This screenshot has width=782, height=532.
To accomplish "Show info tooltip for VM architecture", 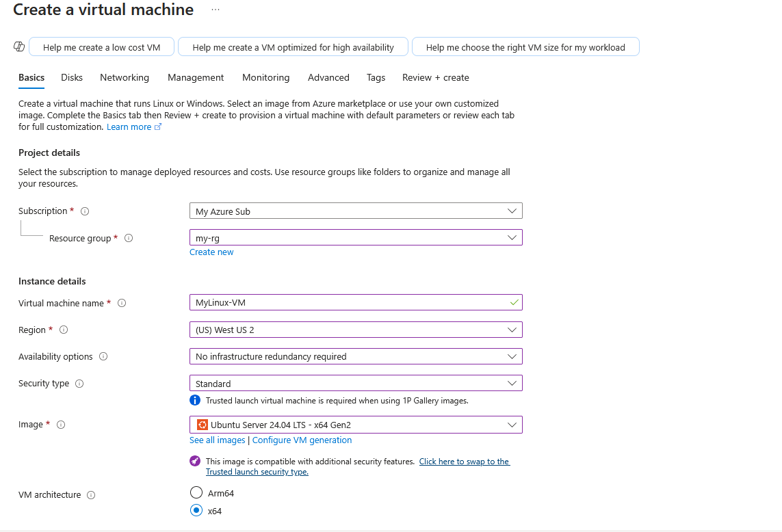I will (x=91, y=495).
